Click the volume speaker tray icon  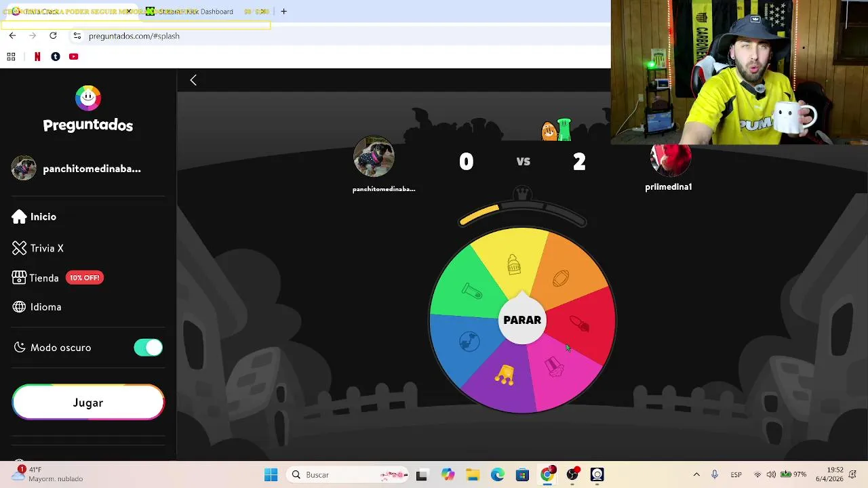click(771, 475)
